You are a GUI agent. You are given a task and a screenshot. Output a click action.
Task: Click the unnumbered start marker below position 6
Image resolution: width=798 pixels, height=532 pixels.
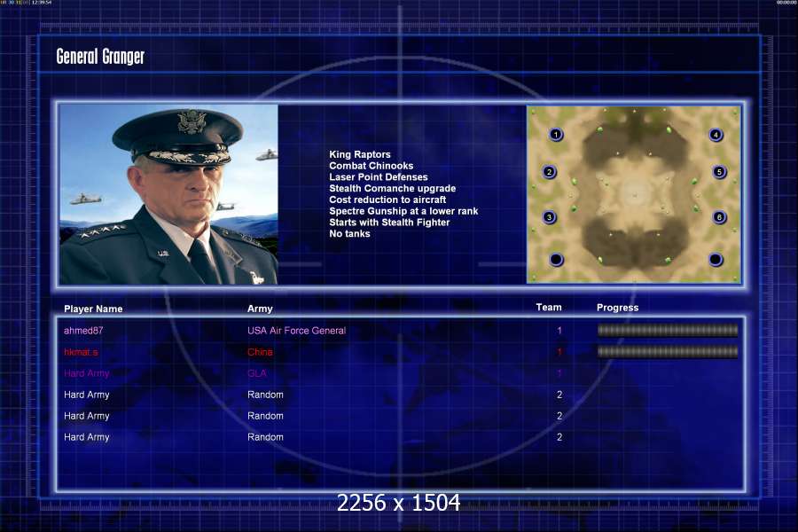point(716,260)
